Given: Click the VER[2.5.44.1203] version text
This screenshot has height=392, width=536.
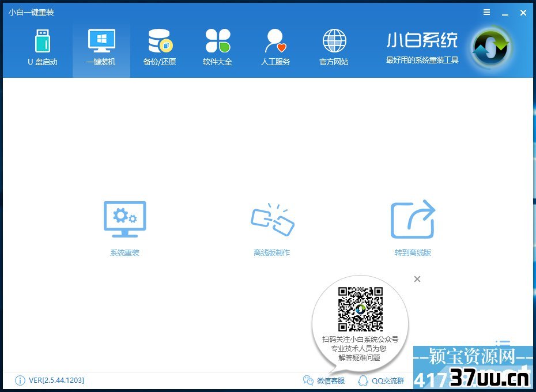Looking at the screenshot, I should (56, 380).
